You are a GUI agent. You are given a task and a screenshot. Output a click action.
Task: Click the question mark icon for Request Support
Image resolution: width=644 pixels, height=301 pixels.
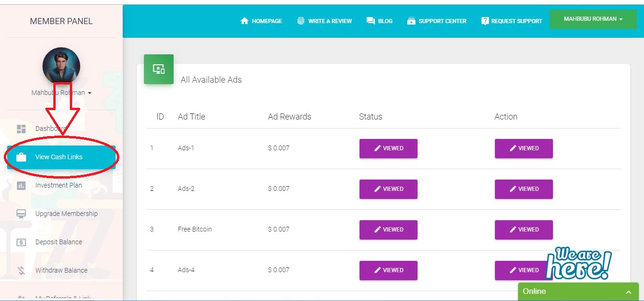(485, 21)
